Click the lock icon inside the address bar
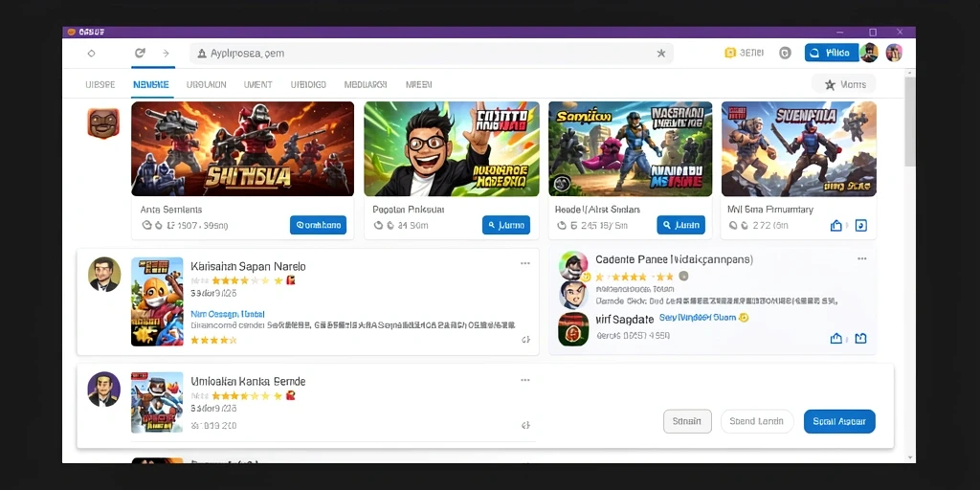Viewport: 980px width, 490px height. tap(202, 54)
